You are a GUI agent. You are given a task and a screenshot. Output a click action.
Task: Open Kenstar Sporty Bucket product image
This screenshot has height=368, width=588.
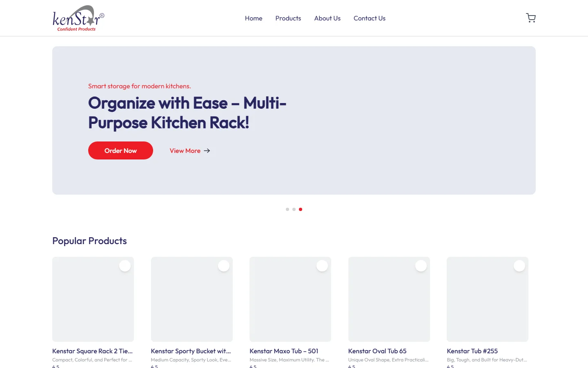(192, 299)
